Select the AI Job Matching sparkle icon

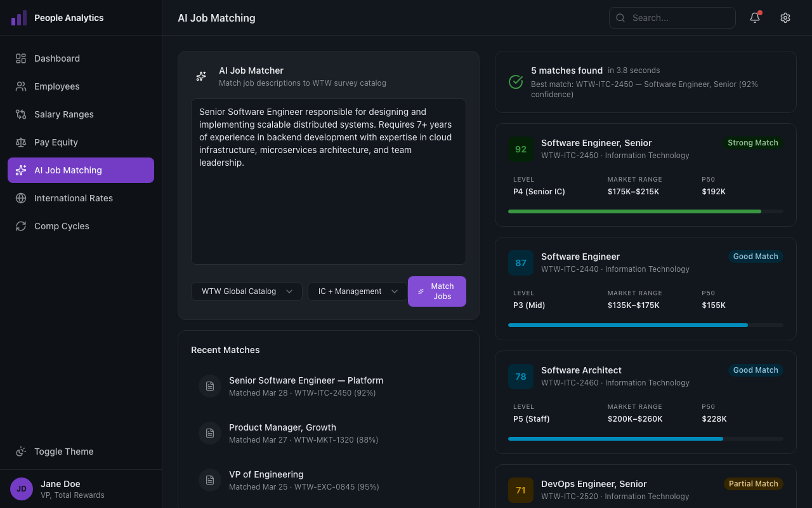click(x=21, y=170)
